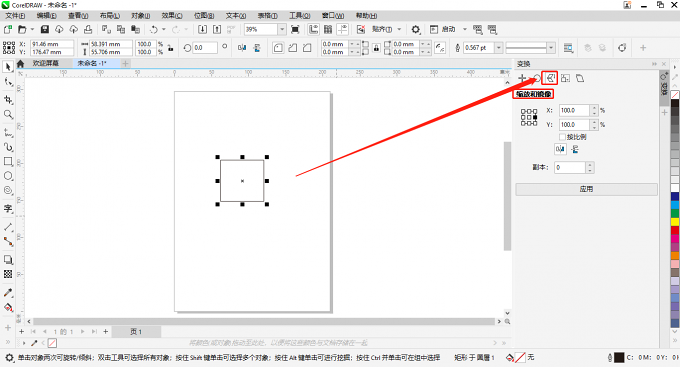This screenshot has width=680, height=367.
Task: Select the Artistic Media tool
Action: coord(8,147)
